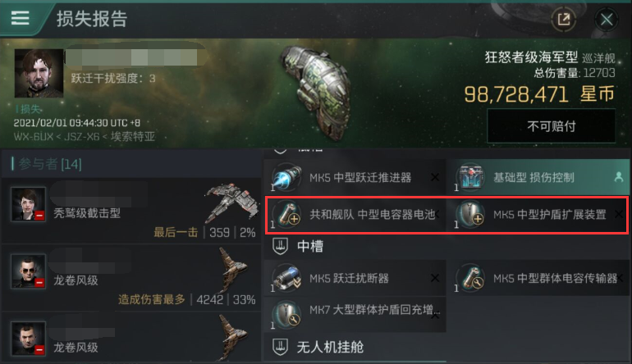The image size is (632, 364).
Task: Click the share report icon
Action: click(563, 19)
